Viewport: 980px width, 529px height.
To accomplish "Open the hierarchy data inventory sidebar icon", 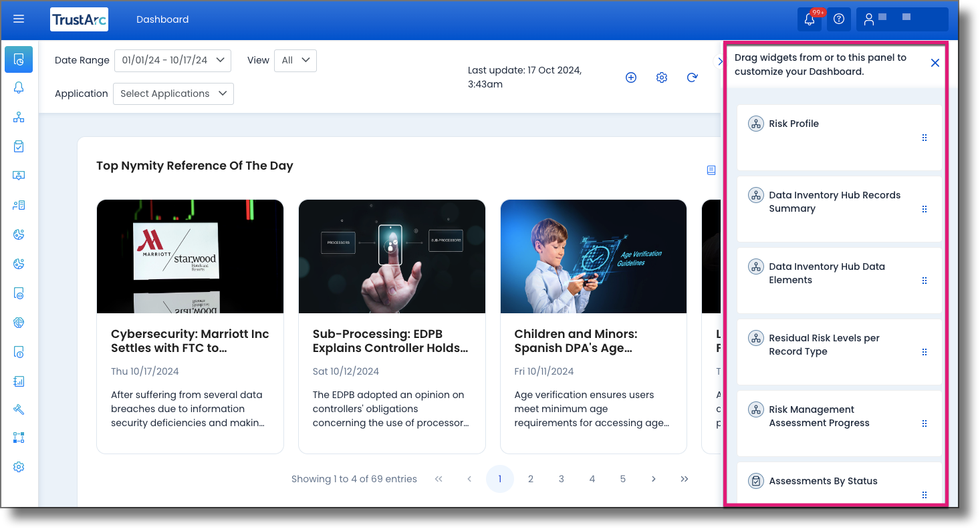I will pyautogui.click(x=19, y=118).
